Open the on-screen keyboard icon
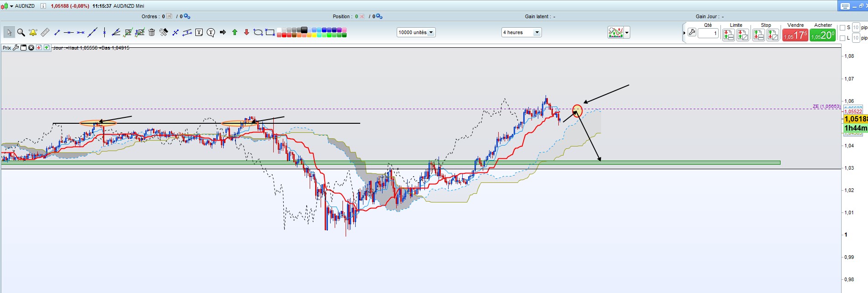 coord(845,6)
